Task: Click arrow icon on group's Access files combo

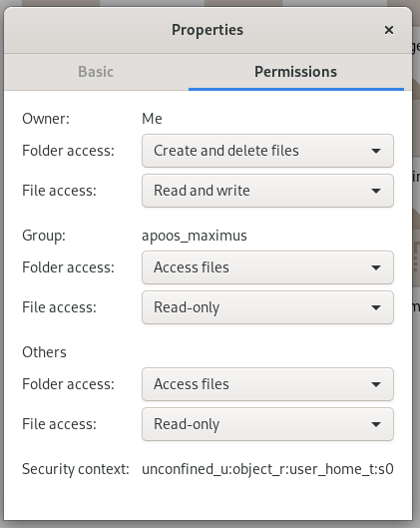Action: pos(376,267)
